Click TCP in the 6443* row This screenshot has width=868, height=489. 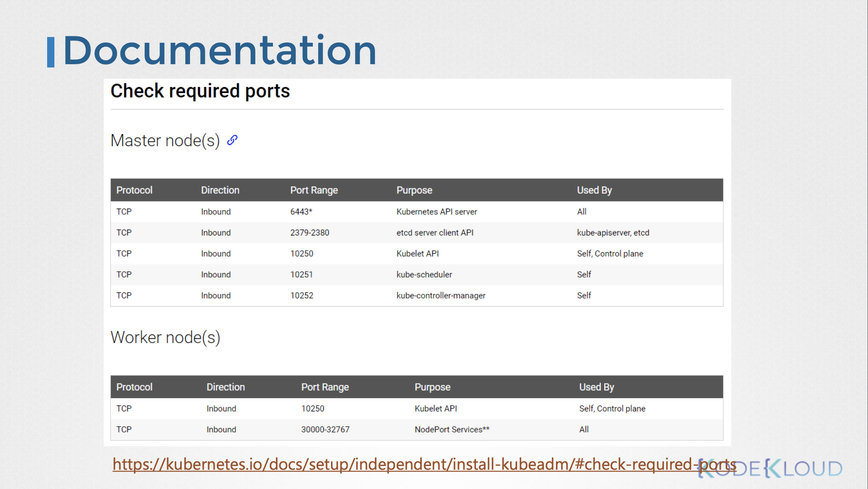click(124, 211)
